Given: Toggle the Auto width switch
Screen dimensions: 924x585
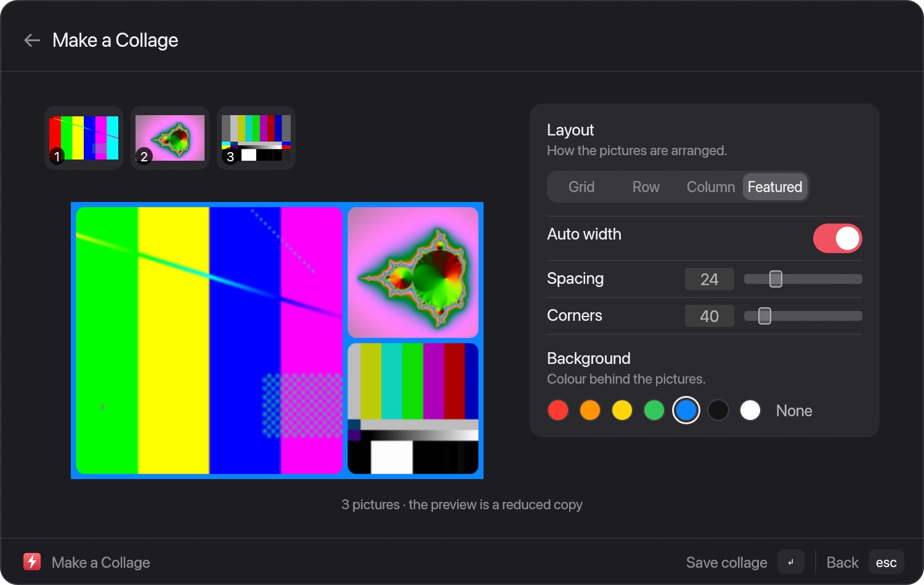Looking at the screenshot, I should pos(837,238).
